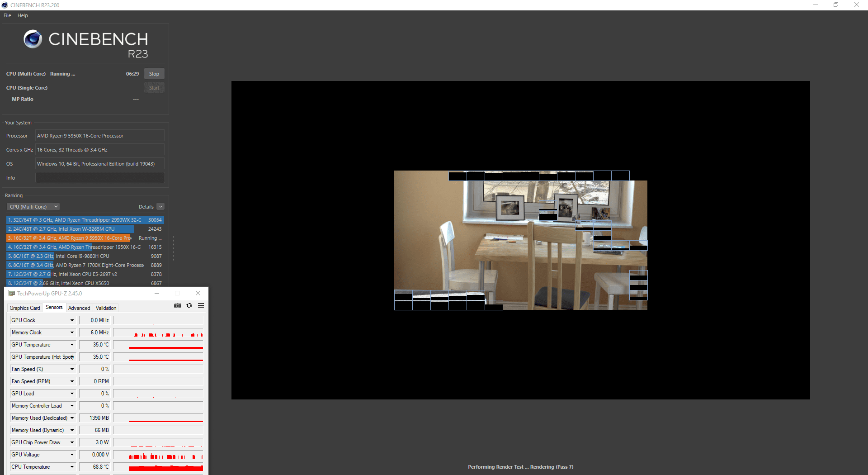Click the empty Info input field
Screen dimensions: 868x475
[x=100, y=178]
